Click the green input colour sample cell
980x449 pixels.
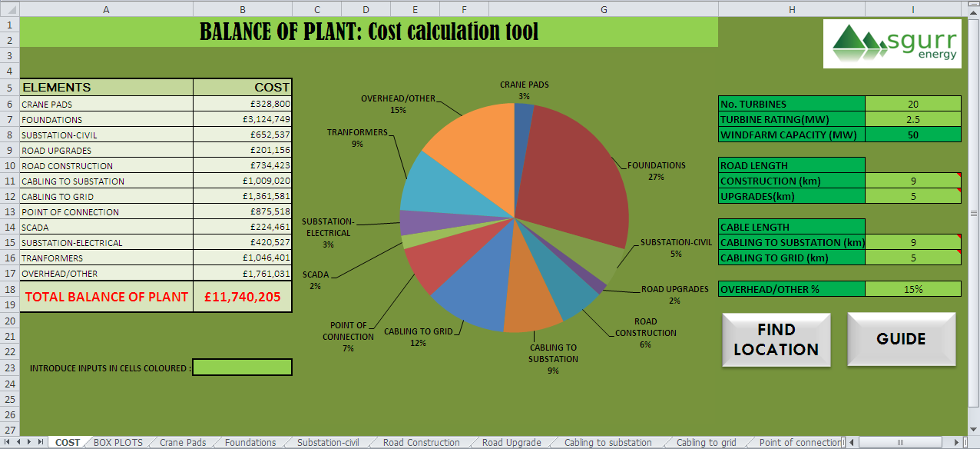point(242,368)
